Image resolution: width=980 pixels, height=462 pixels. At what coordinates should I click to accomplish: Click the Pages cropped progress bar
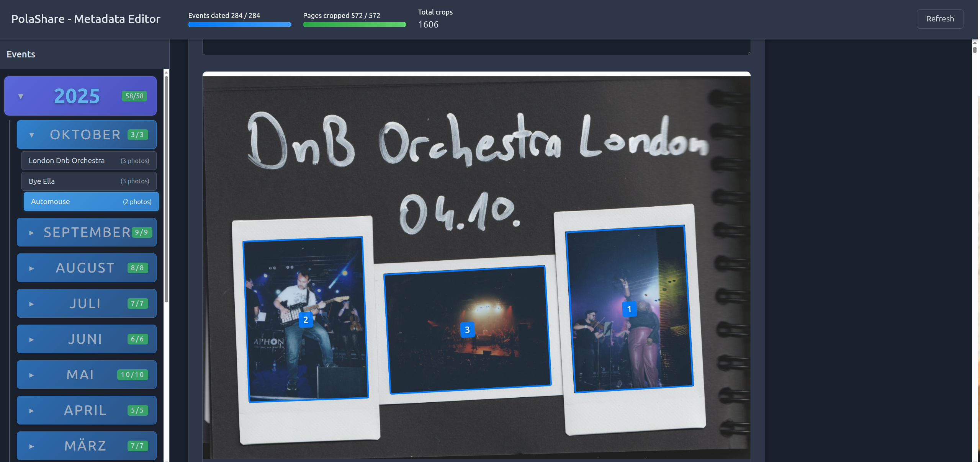pyautogui.click(x=354, y=24)
